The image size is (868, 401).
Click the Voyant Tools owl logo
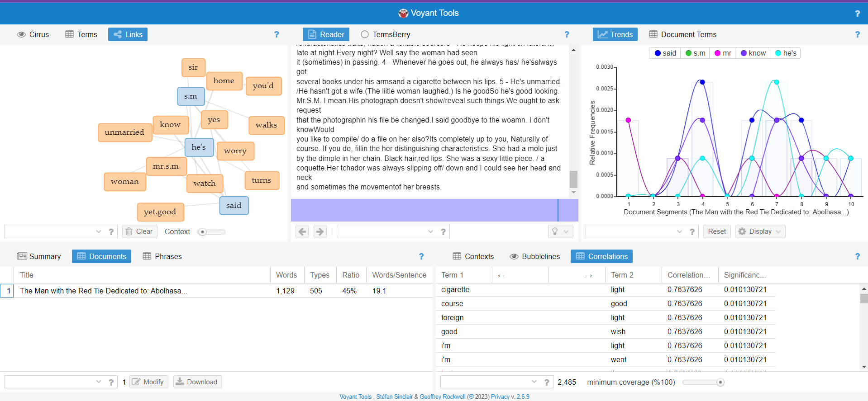point(403,14)
